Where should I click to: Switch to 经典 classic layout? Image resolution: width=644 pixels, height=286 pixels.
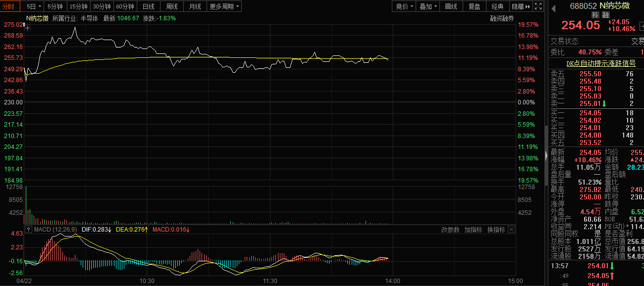(497, 6)
